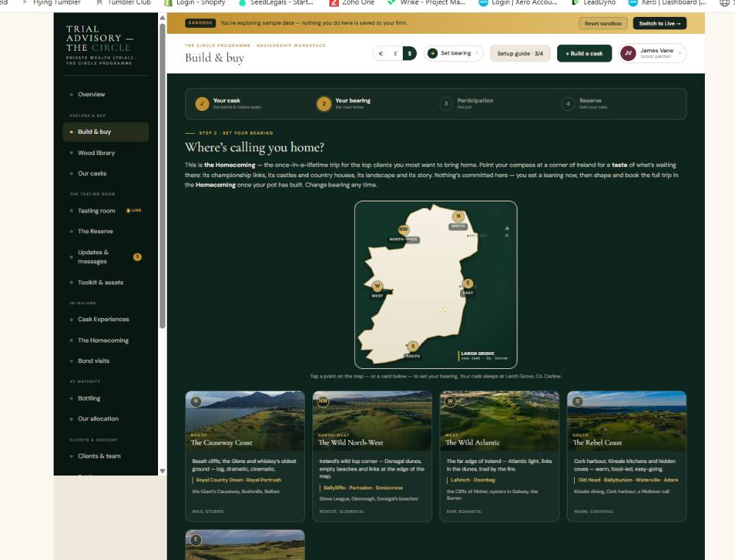Open Toolkit & assets in the sidebar
Viewport: 735px width, 560px height.
105,283
